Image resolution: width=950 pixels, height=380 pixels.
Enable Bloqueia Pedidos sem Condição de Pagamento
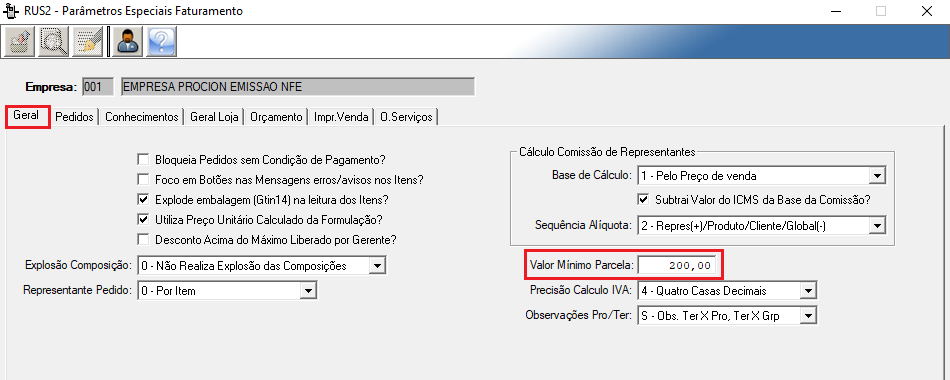[144, 160]
